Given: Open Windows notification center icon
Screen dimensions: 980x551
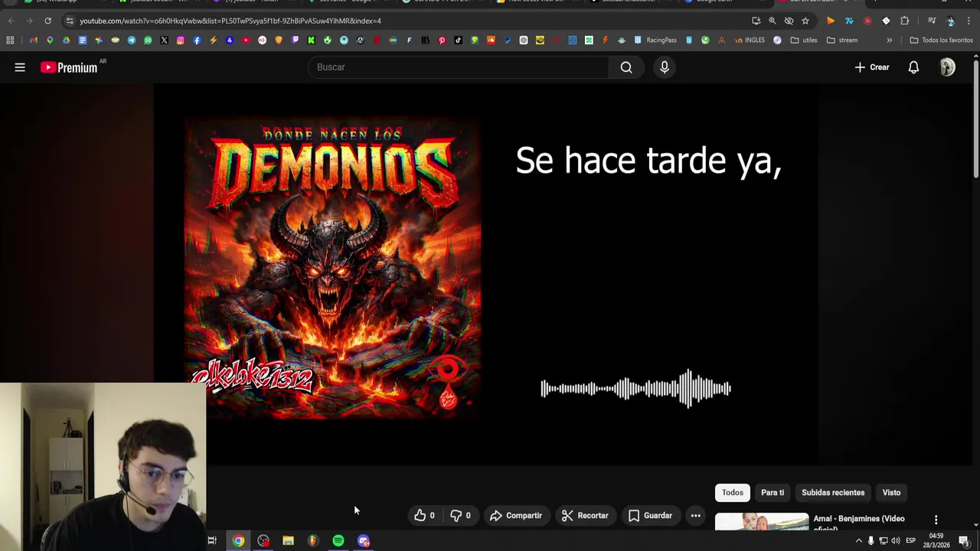Looking at the screenshot, I should (964, 541).
